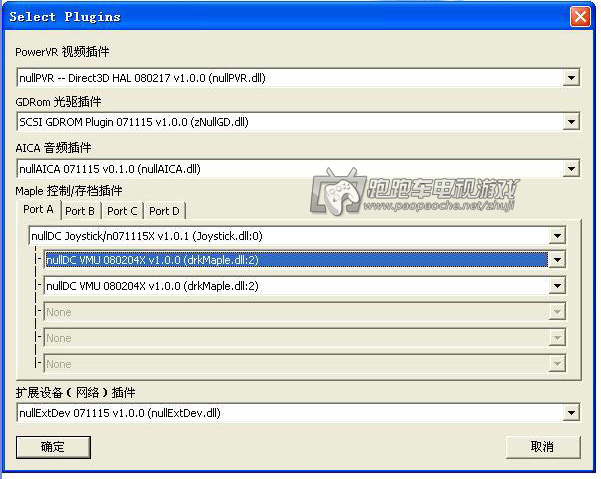Select the SCSI GDROM Plugin combo box text
601x479 pixels.
134,122
